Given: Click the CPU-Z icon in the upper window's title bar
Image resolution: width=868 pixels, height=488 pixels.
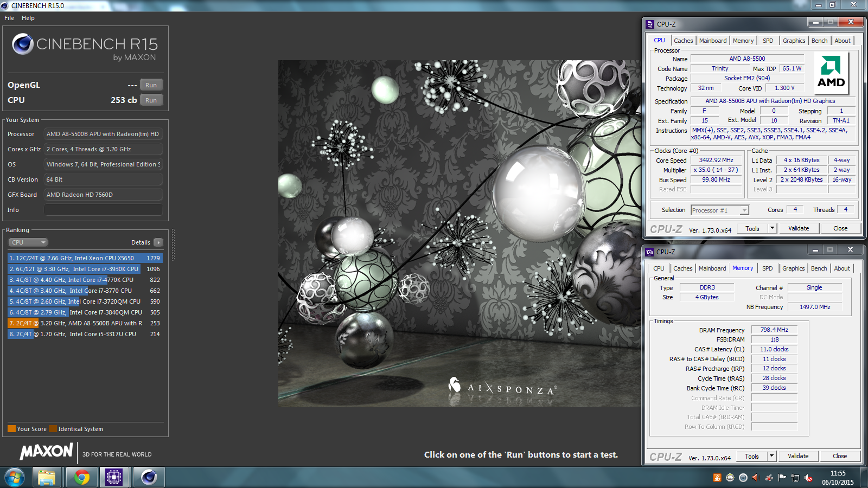Looking at the screenshot, I should (x=650, y=24).
